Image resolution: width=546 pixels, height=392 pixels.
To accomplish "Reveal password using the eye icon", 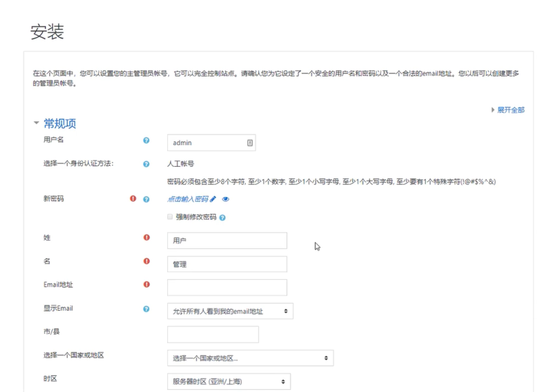I will pyautogui.click(x=226, y=199).
